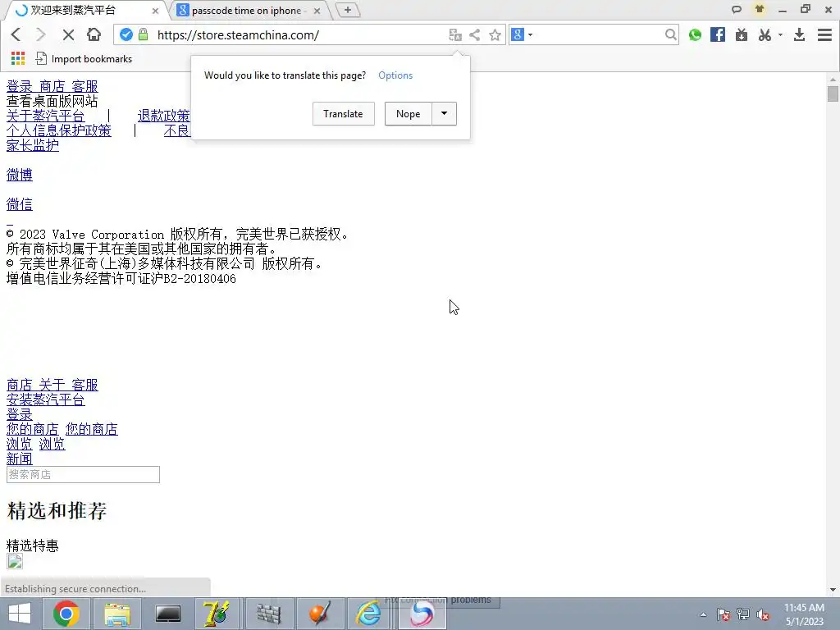Click the forward navigation arrow
840x630 pixels.
41,34
